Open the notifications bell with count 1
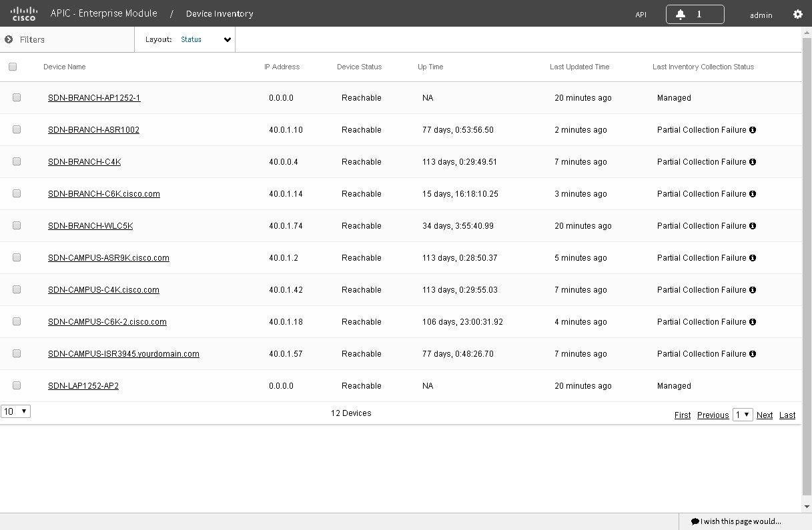 click(695, 14)
